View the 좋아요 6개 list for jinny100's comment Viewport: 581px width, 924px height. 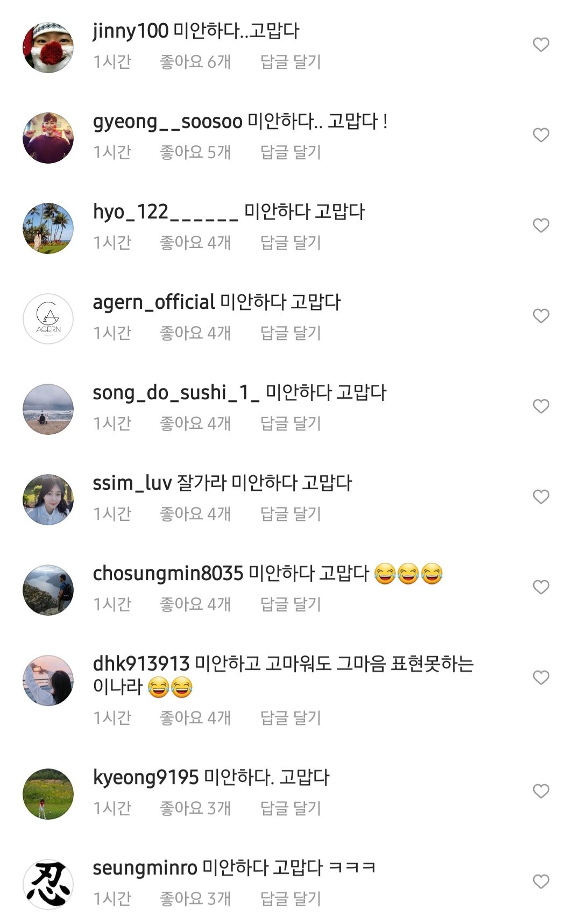coord(195,62)
